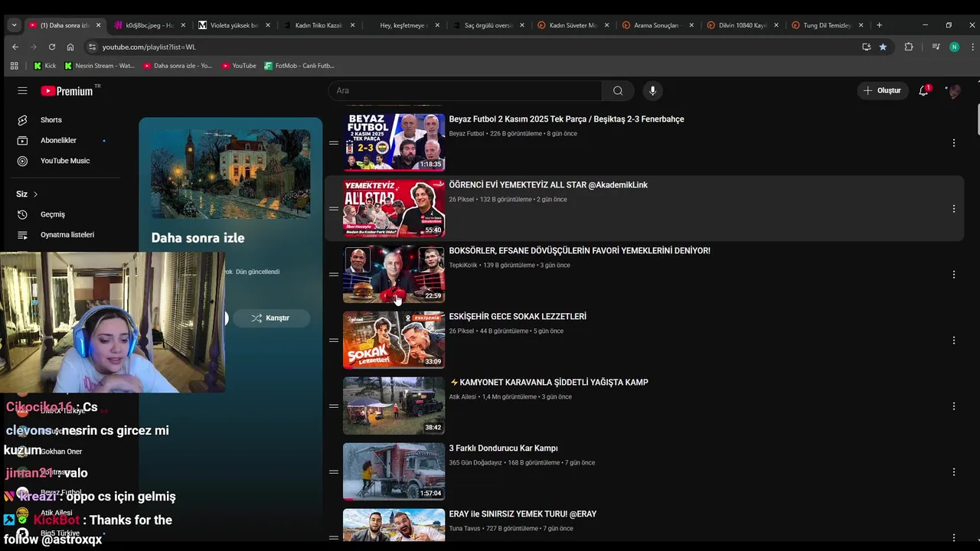Focus the Ara search field
The height and width of the screenshot is (551, 980).
465,90
